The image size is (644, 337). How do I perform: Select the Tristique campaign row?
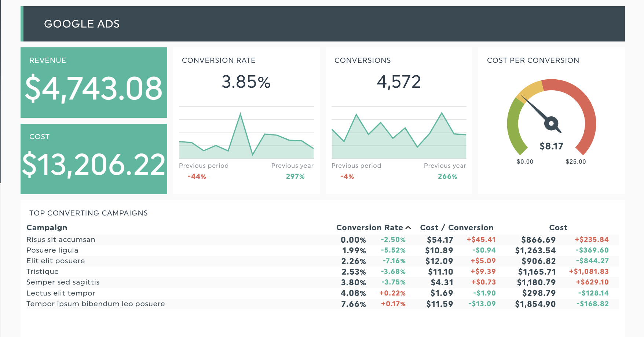(43, 272)
